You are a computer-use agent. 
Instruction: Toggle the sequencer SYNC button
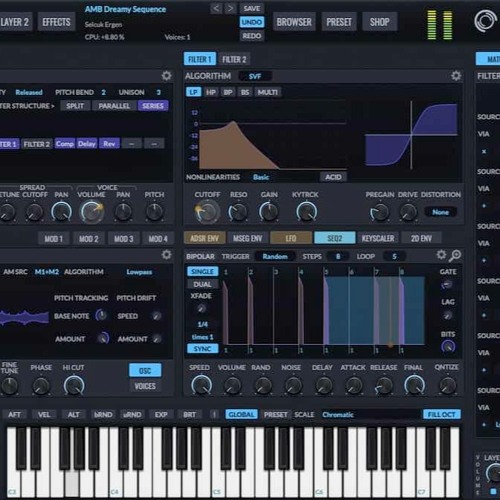point(202,349)
